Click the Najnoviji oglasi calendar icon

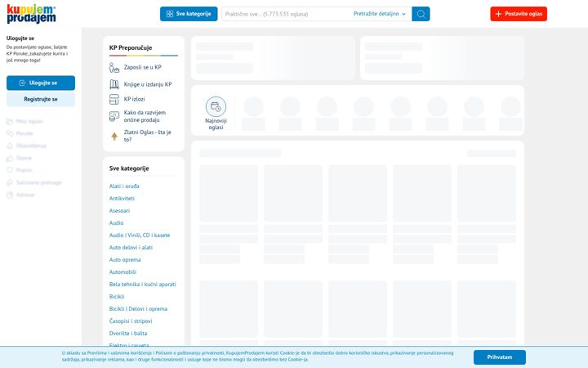216,106
